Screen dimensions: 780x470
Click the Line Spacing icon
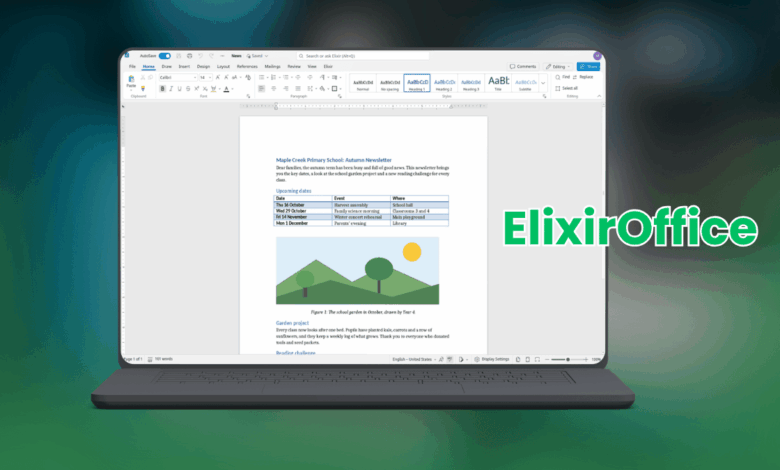(x=310, y=89)
